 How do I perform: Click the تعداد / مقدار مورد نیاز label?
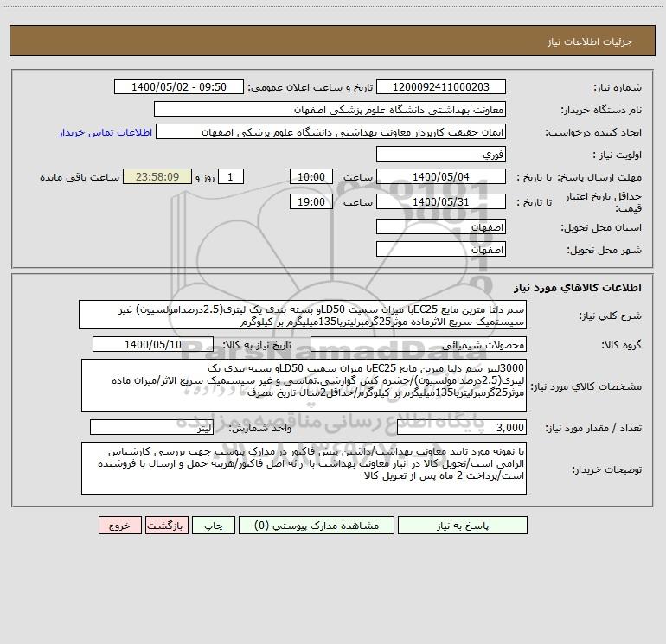[x=593, y=428]
